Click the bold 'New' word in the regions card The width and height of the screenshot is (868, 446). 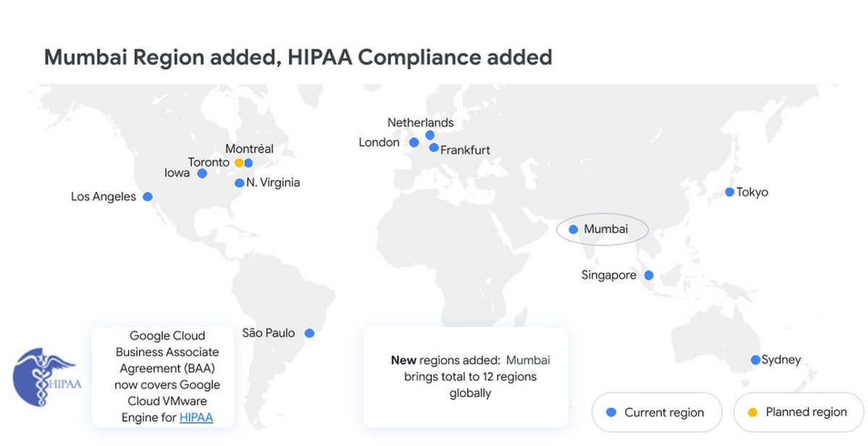click(404, 360)
